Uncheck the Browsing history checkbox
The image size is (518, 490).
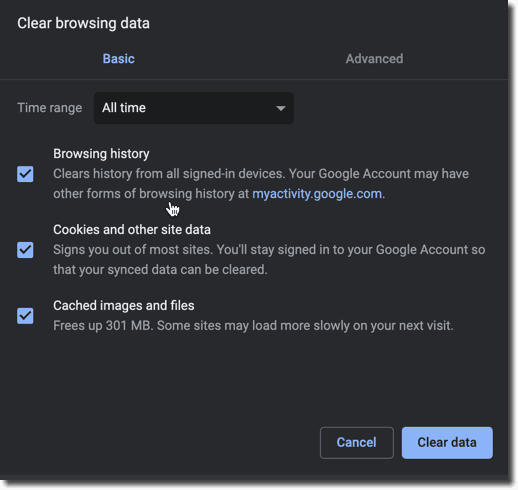(25, 174)
